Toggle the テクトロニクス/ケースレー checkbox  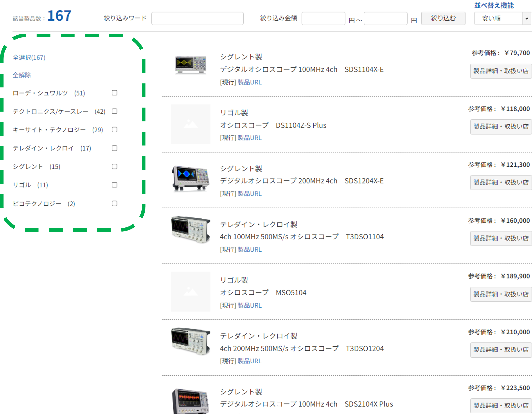(115, 111)
